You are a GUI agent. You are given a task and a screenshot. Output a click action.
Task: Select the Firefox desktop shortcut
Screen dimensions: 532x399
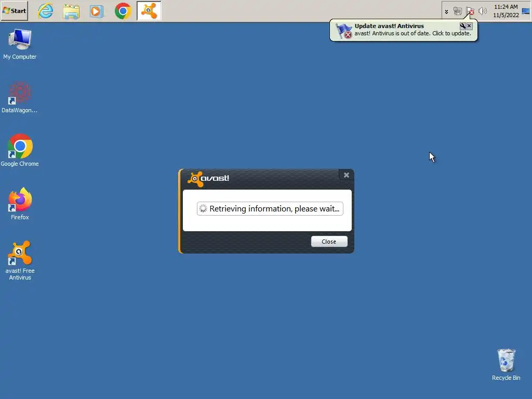(20, 204)
